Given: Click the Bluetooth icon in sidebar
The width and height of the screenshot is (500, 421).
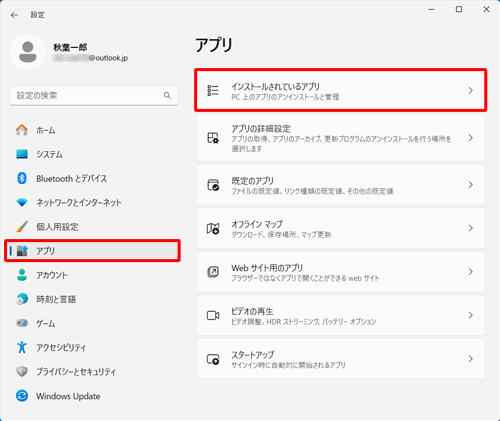Looking at the screenshot, I should tap(22, 178).
